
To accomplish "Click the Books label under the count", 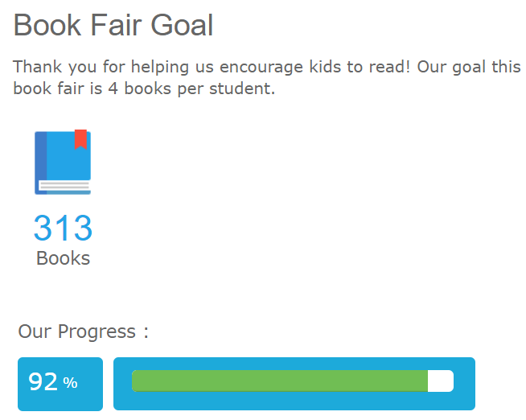I will point(63,258).
